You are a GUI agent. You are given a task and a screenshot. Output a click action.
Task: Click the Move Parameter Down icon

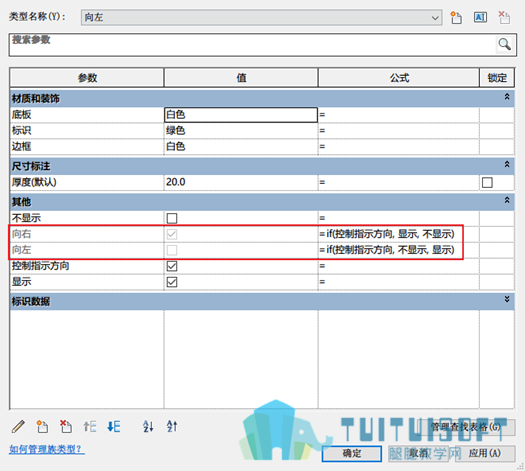point(114,427)
